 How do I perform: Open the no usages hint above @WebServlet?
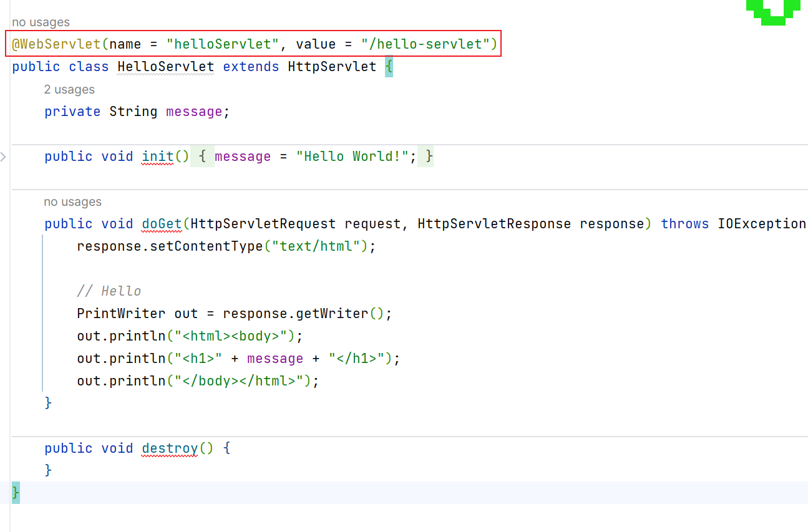41,22
